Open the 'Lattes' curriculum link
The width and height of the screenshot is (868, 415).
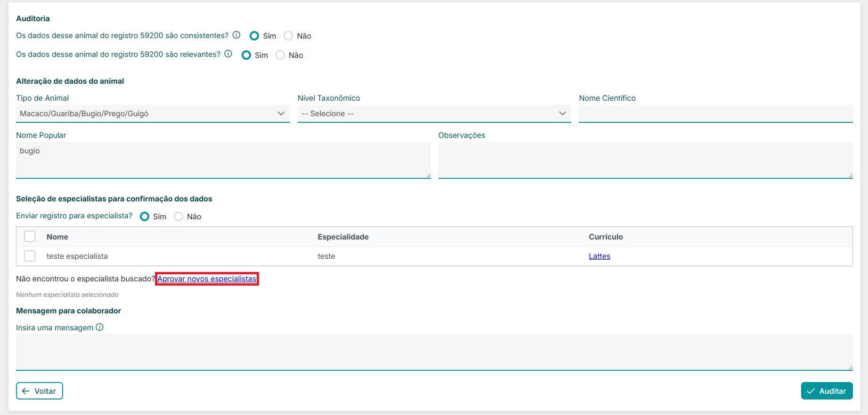tap(599, 256)
